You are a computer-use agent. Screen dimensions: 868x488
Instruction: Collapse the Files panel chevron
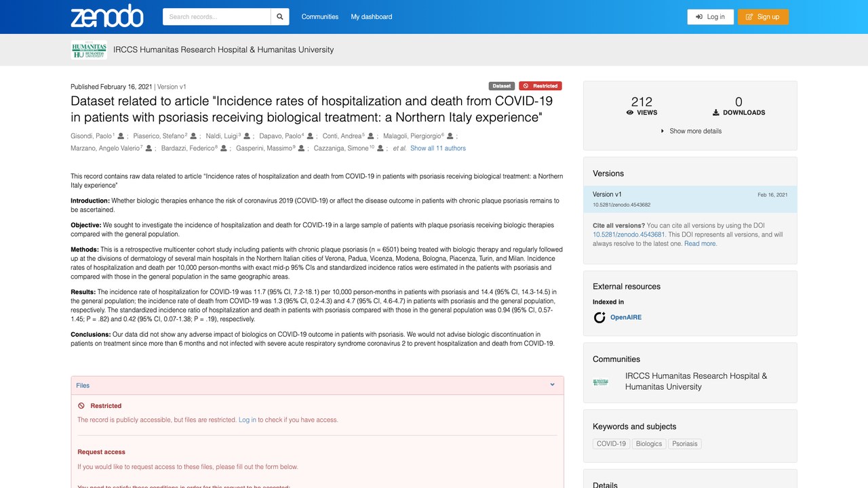pyautogui.click(x=552, y=385)
